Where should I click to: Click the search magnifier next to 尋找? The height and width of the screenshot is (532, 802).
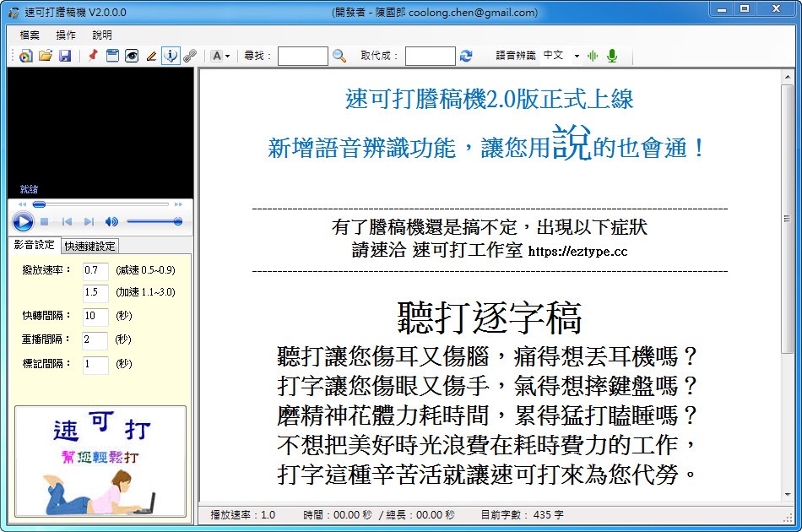(338, 56)
